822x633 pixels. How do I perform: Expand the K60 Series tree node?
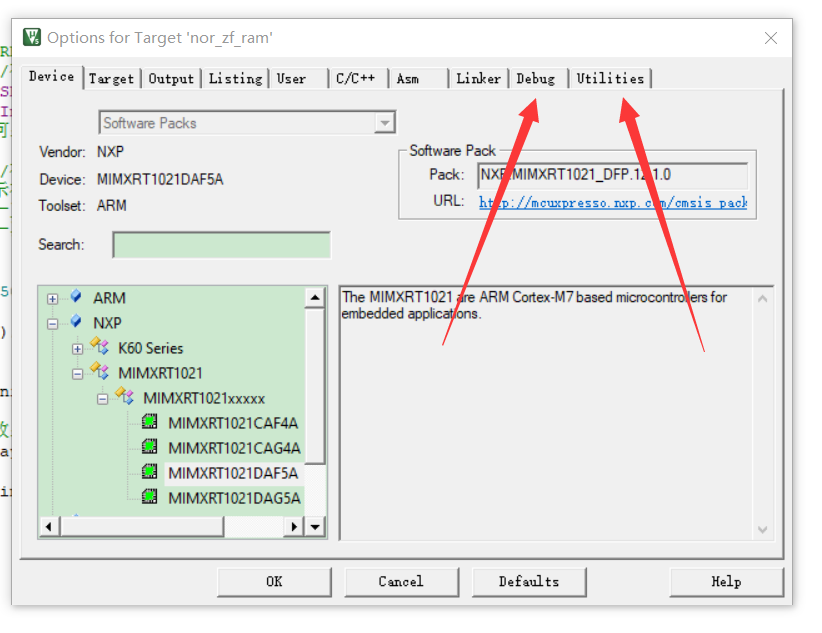pos(77,347)
